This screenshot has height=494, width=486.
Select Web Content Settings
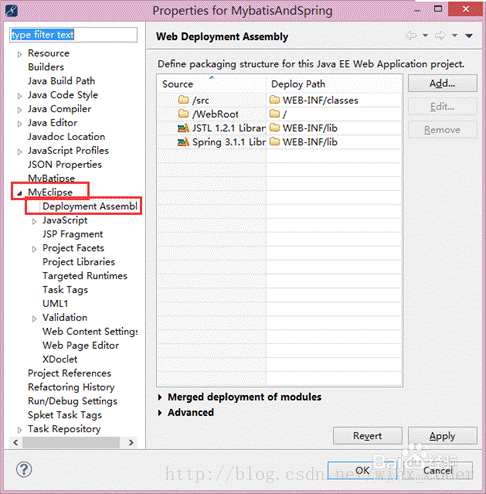90,332
